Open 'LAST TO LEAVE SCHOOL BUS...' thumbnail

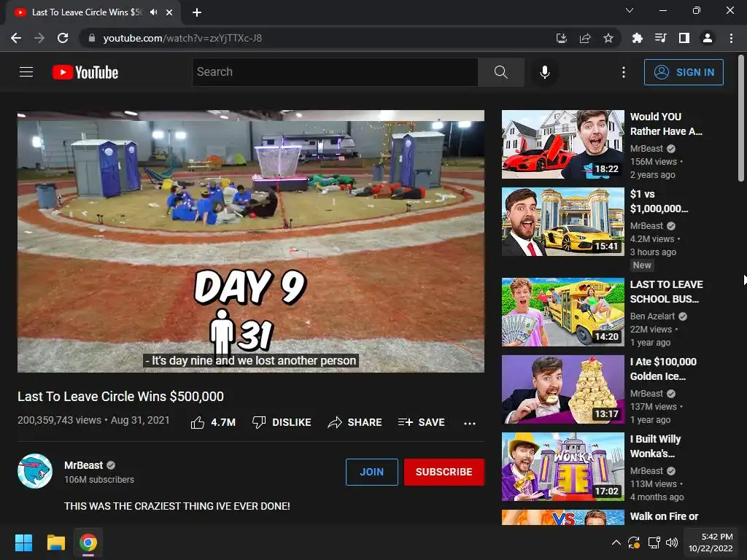[x=562, y=312]
